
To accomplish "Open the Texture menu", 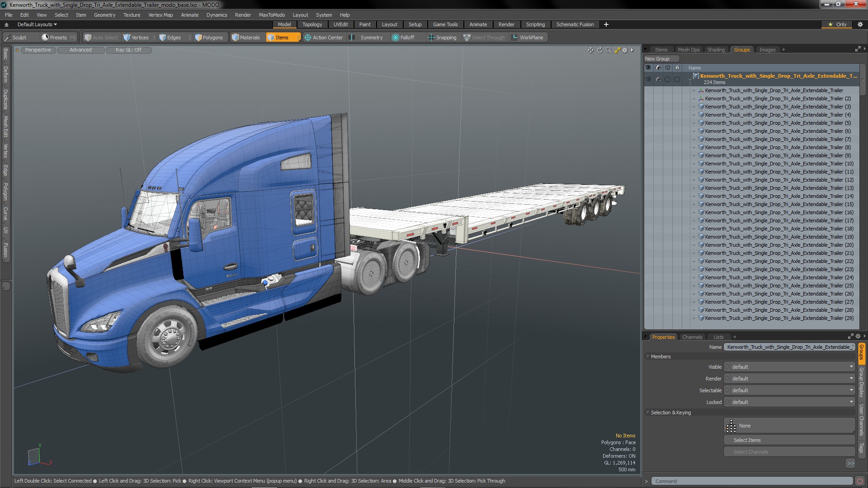I will point(132,15).
